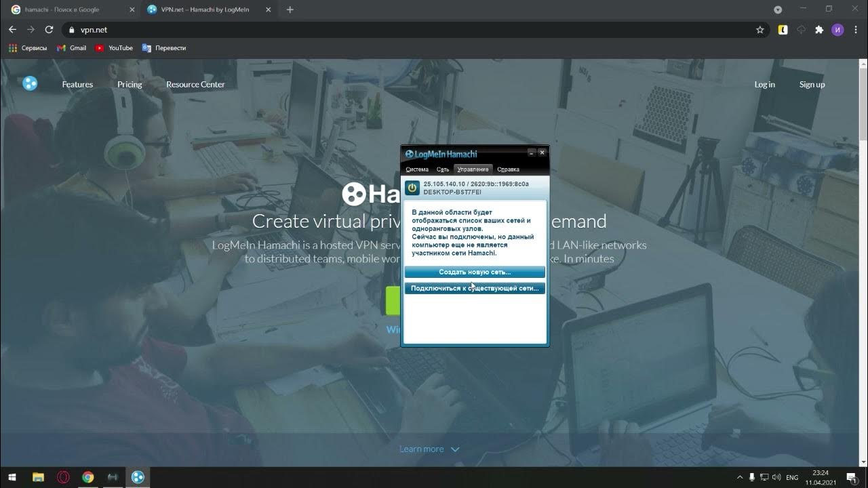The width and height of the screenshot is (868, 488).
Task: Open the Chrome three-dot menu
Action: (x=856, y=30)
